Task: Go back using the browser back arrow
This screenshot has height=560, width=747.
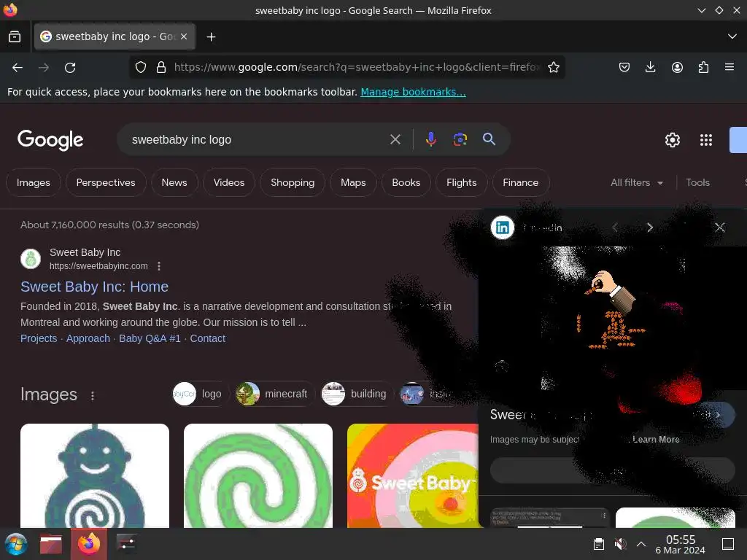Action: pyautogui.click(x=18, y=68)
